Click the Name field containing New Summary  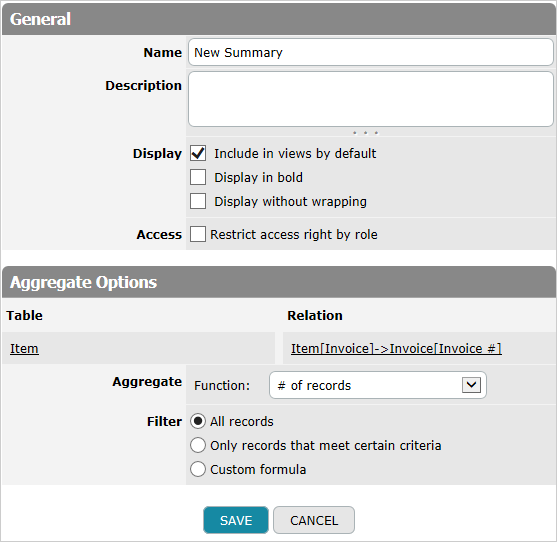(x=371, y=52)
